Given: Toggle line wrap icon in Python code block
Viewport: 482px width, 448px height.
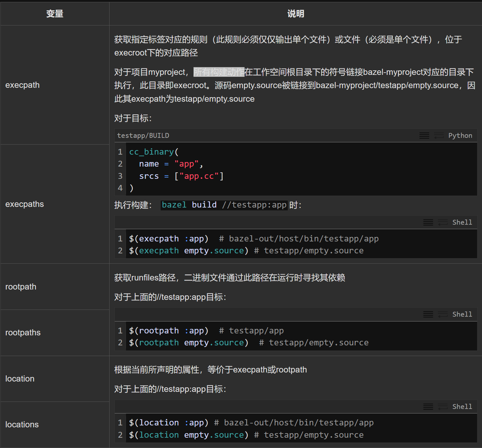Looking at the screenshot, I should pyautogui.click(x=439, y=136).
